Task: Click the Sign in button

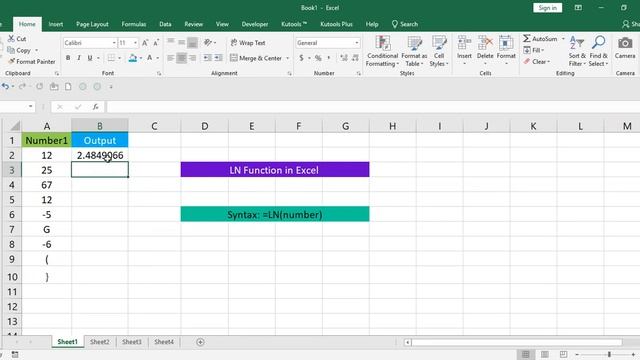Action: 547,8
